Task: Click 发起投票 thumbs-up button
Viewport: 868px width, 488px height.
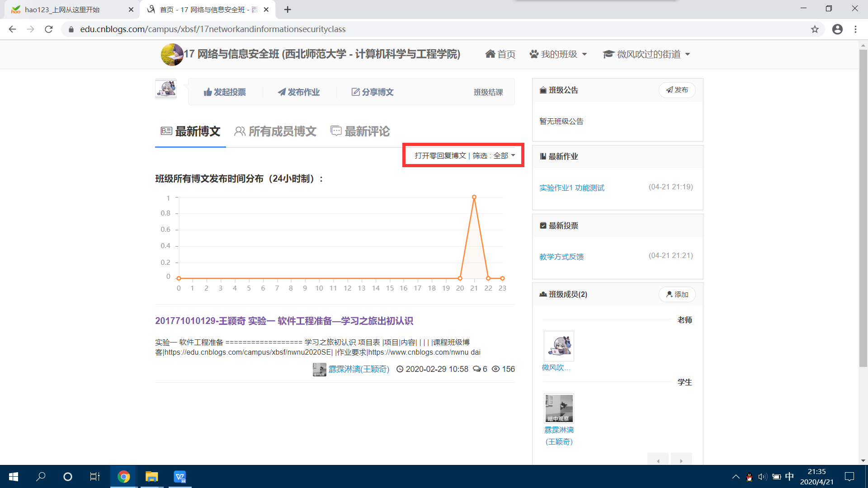Action: click(225, 92)
